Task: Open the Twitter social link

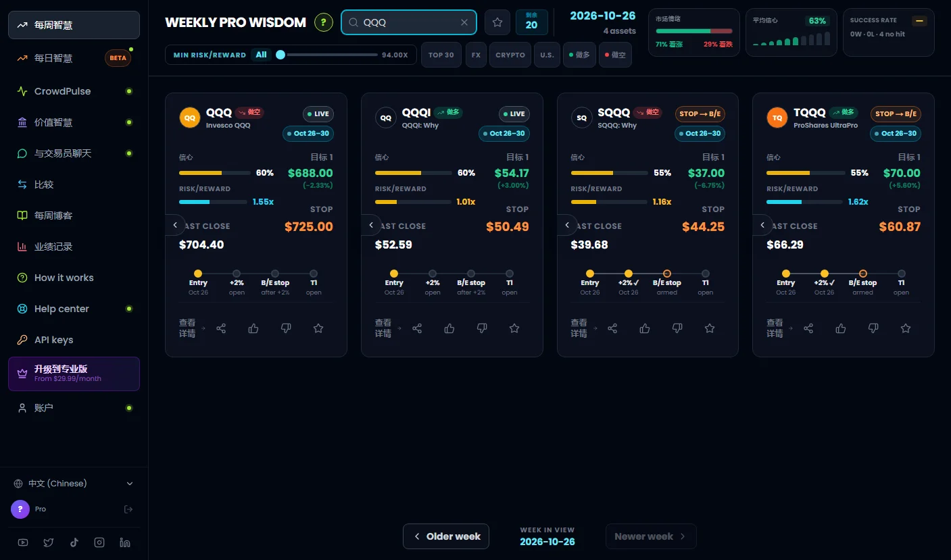Action: pos(49,542)
